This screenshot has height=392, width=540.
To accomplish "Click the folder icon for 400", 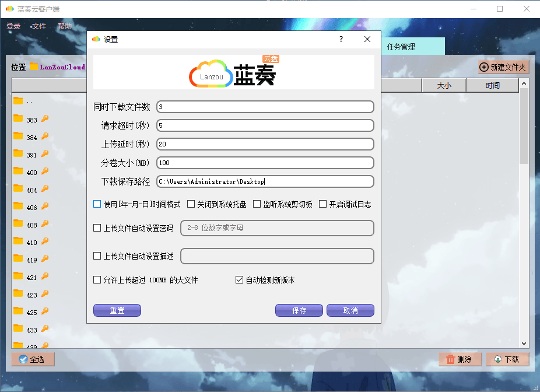I will (x=18, y=171).
